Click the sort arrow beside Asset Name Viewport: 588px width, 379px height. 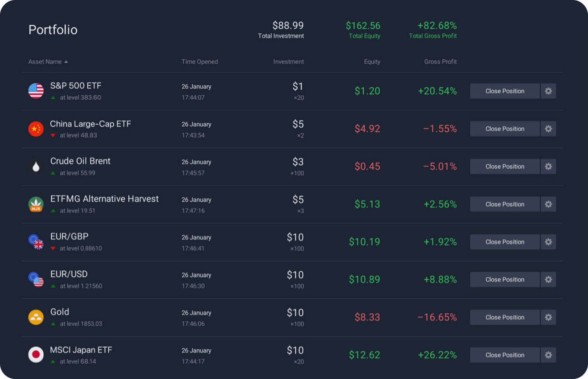[x=66, y=62]
